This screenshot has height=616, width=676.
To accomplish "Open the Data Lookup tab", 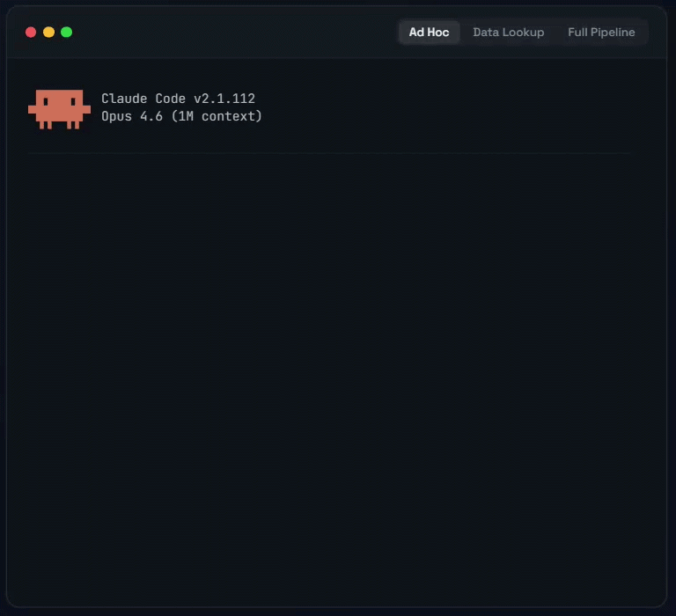I will tap(508, 33).
